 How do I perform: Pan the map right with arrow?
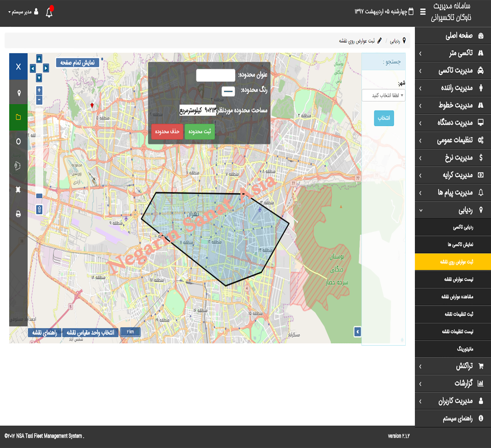coord(46,68)
